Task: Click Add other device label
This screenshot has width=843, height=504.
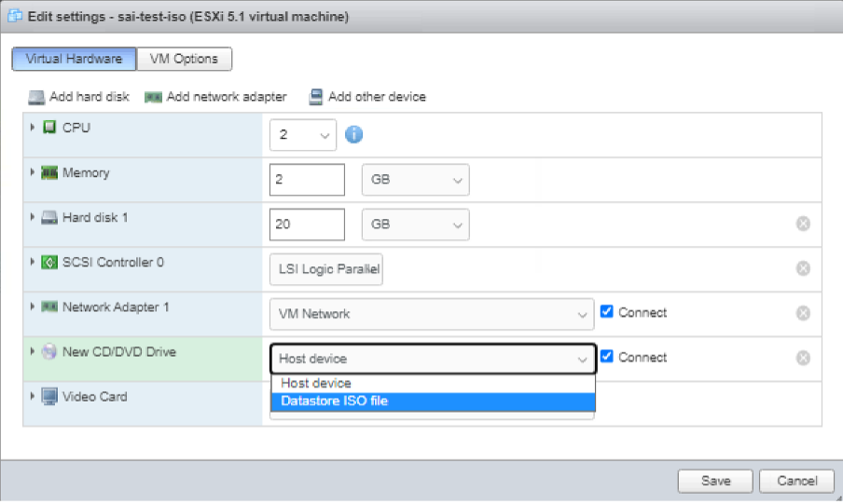Action: click(377, 97)
